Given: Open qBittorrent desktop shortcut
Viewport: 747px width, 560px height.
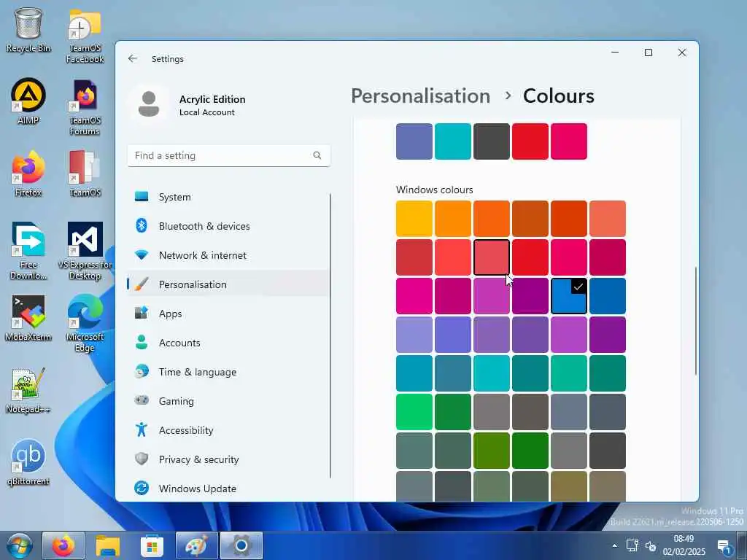Looking at the screenshot, I should 28,463.
